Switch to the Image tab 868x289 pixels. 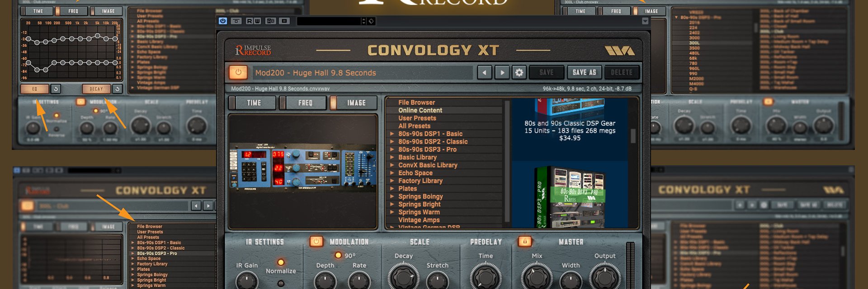tap(354, 103)
